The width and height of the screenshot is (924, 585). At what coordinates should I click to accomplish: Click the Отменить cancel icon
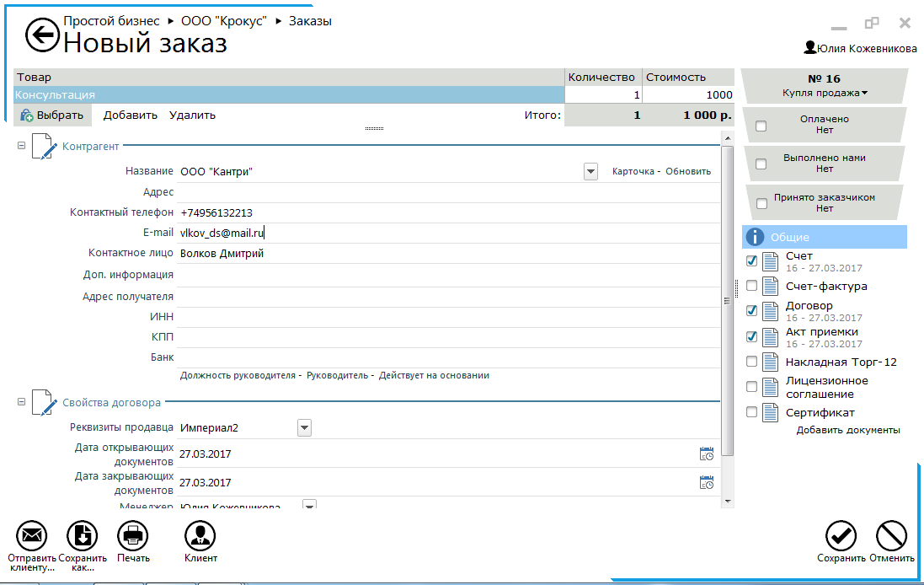(892, 535)
